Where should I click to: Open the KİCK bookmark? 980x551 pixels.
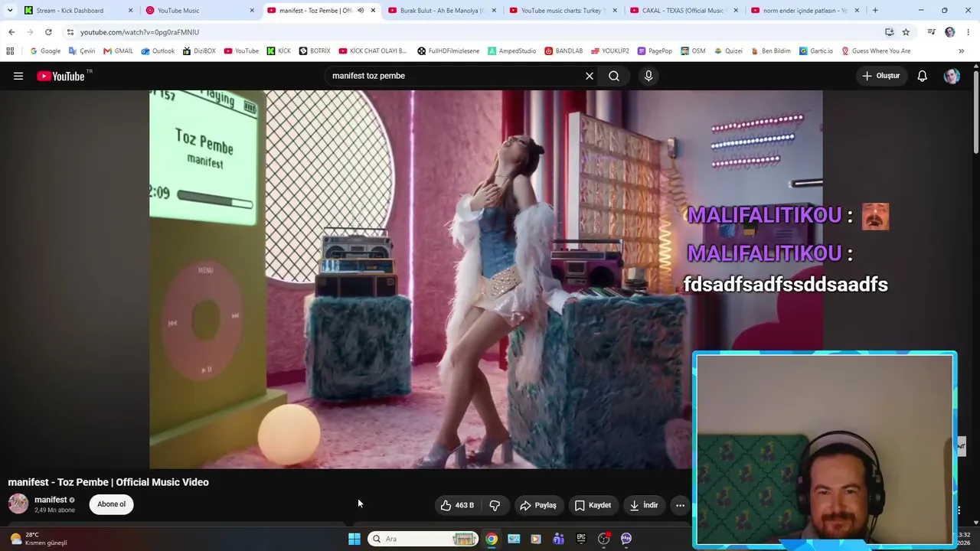pyautogui.click(x=279, y=51)
